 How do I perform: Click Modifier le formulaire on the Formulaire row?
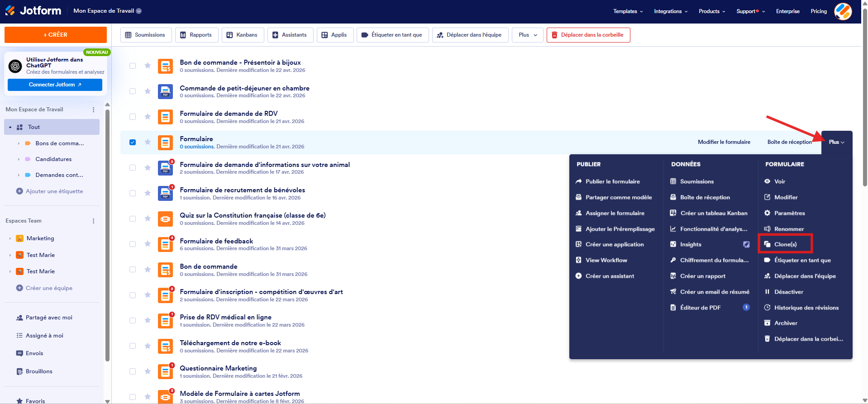pos(724,142)
